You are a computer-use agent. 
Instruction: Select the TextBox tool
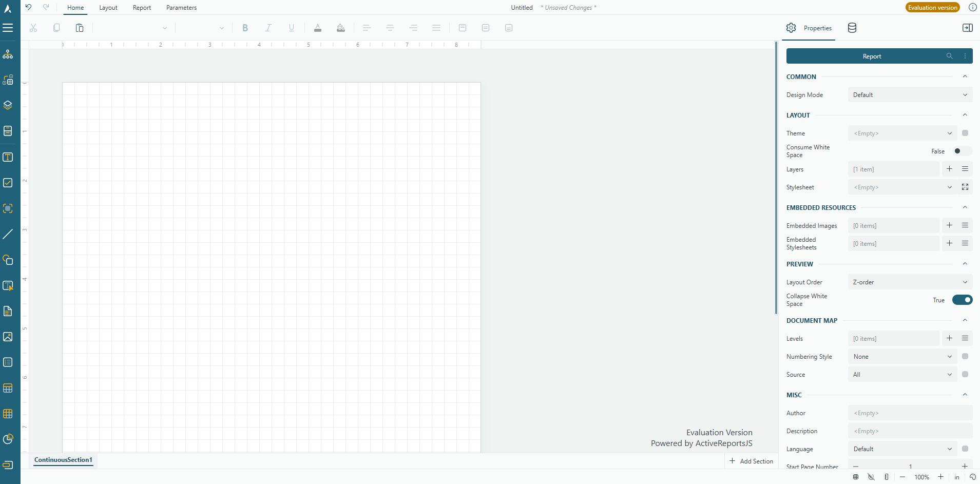coord(8,157)
